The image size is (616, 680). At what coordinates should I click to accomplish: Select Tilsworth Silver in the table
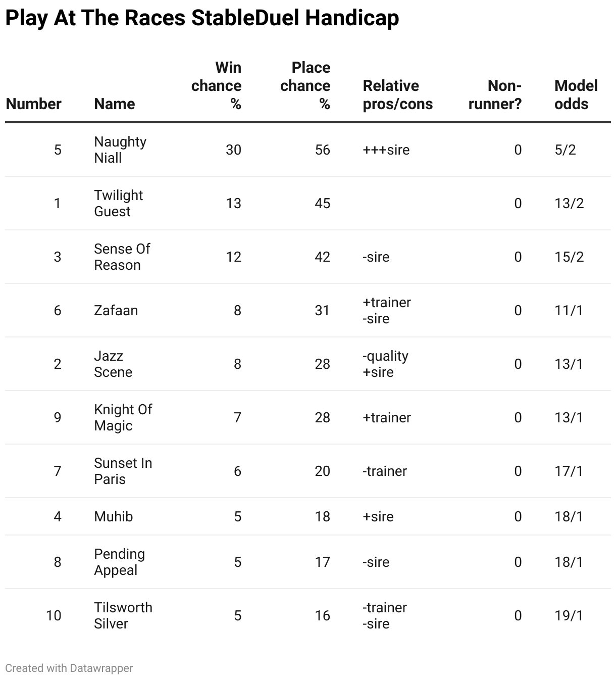(x=123, y=615)
